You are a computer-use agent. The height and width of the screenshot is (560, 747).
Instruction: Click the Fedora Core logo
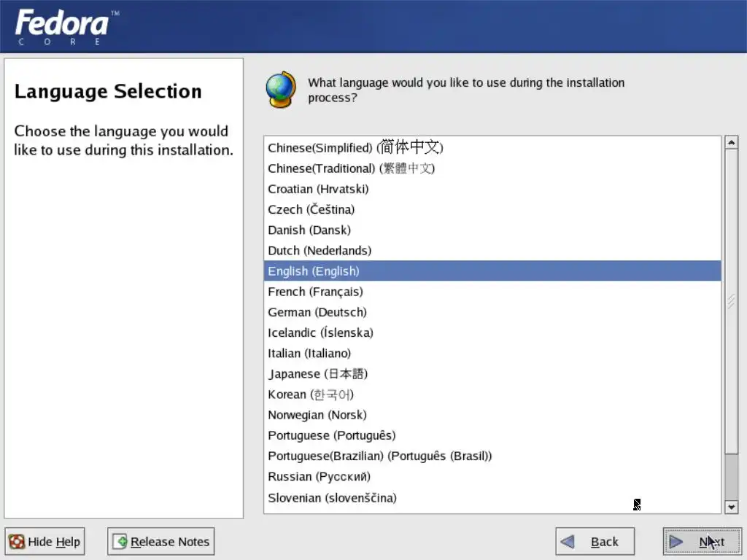tap(66, 27)
